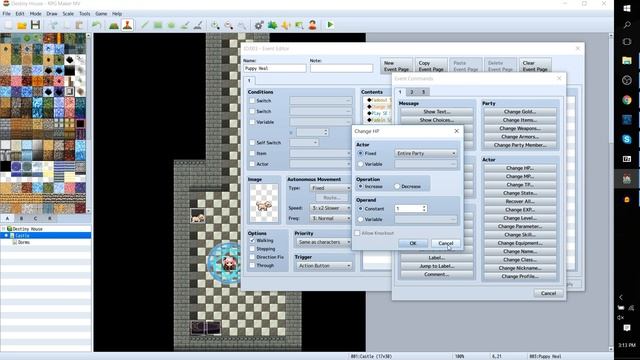
Task: Select the Decrease operation radio
Action: (397, 186)
